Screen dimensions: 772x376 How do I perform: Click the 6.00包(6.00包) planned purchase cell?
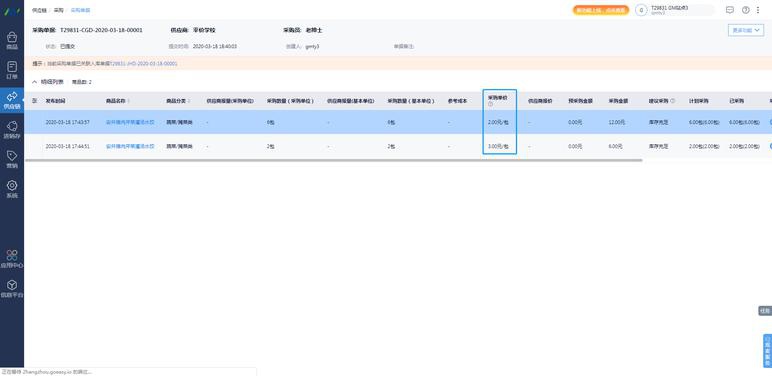point(704,122)
